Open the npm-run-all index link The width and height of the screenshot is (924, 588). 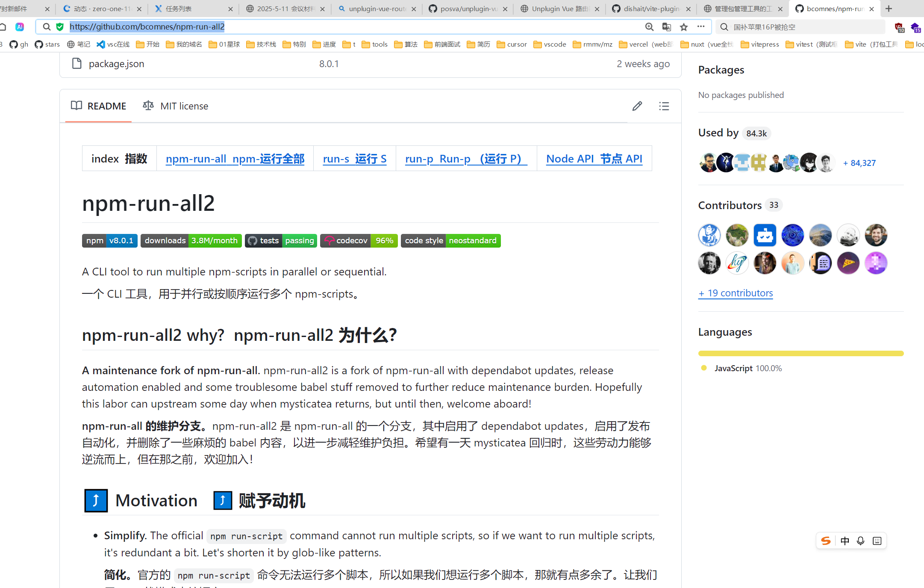(235, 159)
